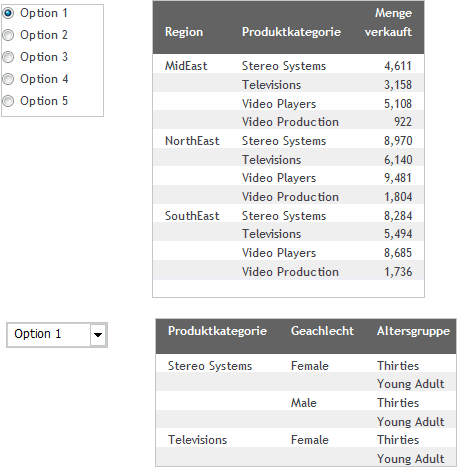Click Female in the lower Televisions row

coord(310,440)
